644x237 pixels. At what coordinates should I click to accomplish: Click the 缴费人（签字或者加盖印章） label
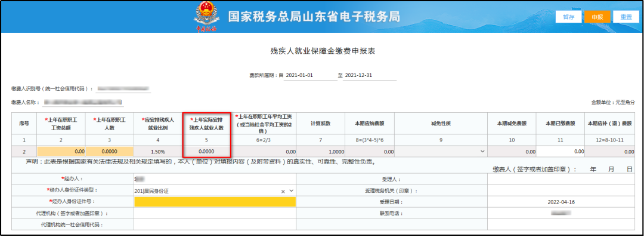click(534, 169)
